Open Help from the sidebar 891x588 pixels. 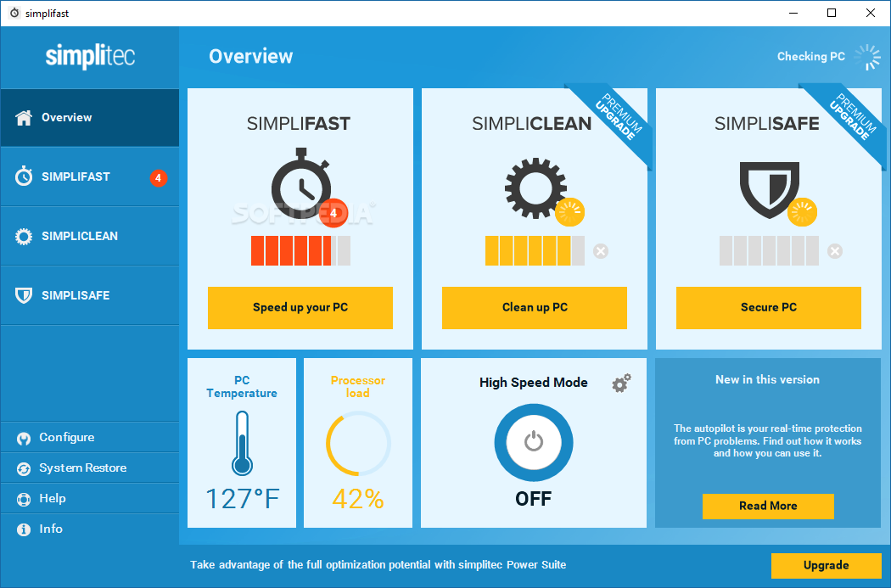(90, 498)
